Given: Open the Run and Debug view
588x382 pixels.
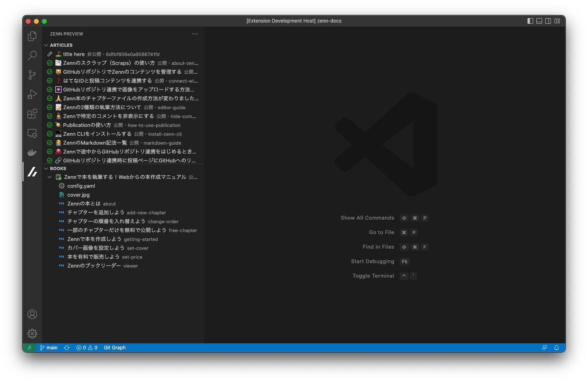Looking at the screenshot, I should pos(32,94).
